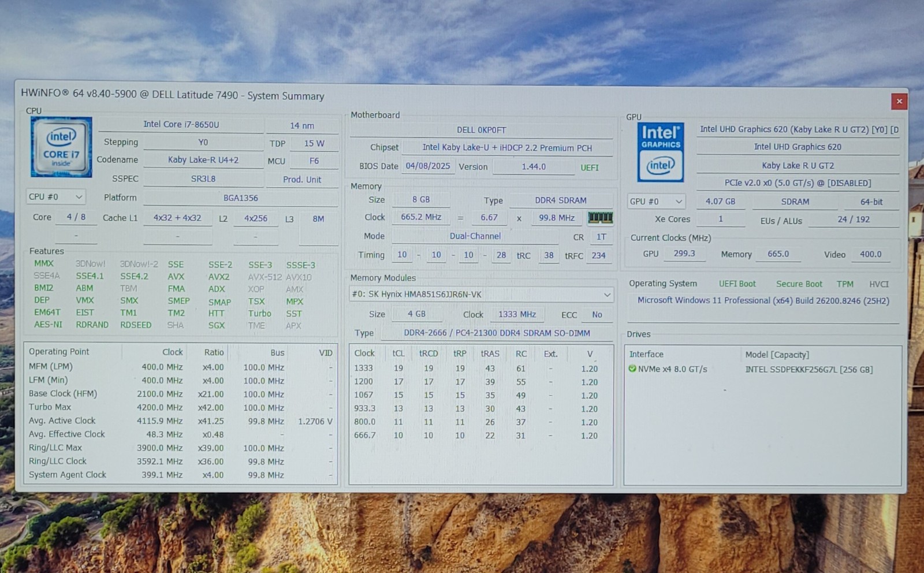This screenshot has width=924, height=573.
Task: Click the 6.67 memory multiplier value
Action: pyautogui.click(x=489, y=218)
